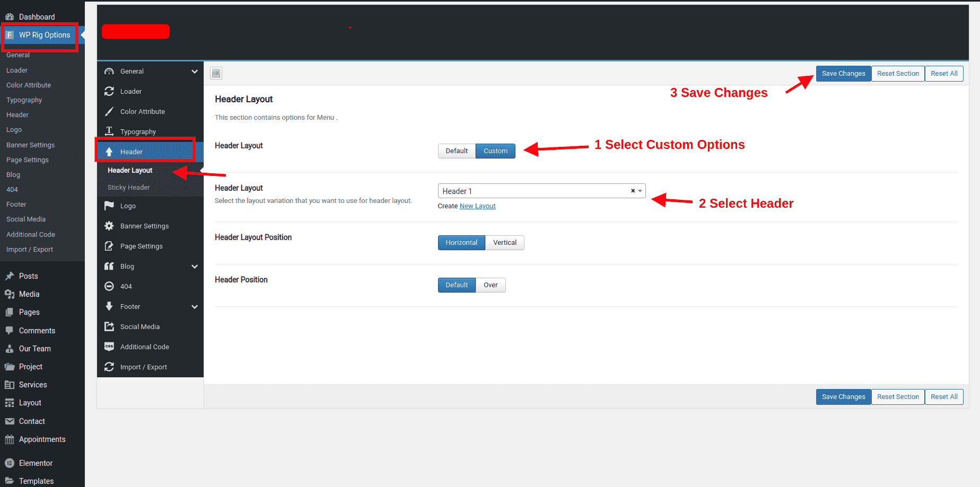
Task: Click the top Reset Section button
Action: (x=898, y=74)
